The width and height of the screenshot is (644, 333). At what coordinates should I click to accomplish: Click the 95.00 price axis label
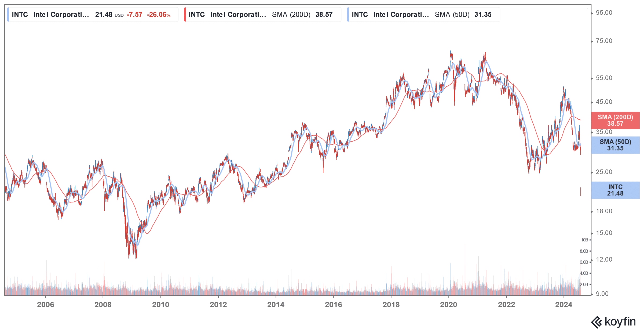pos(604,13)
